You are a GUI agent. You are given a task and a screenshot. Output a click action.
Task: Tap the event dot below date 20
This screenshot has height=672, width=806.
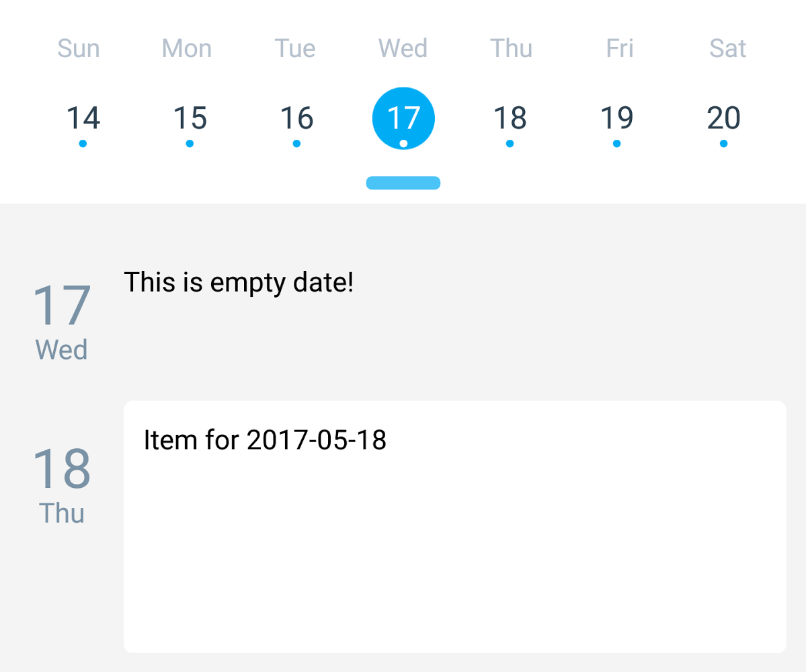[723, 143]
